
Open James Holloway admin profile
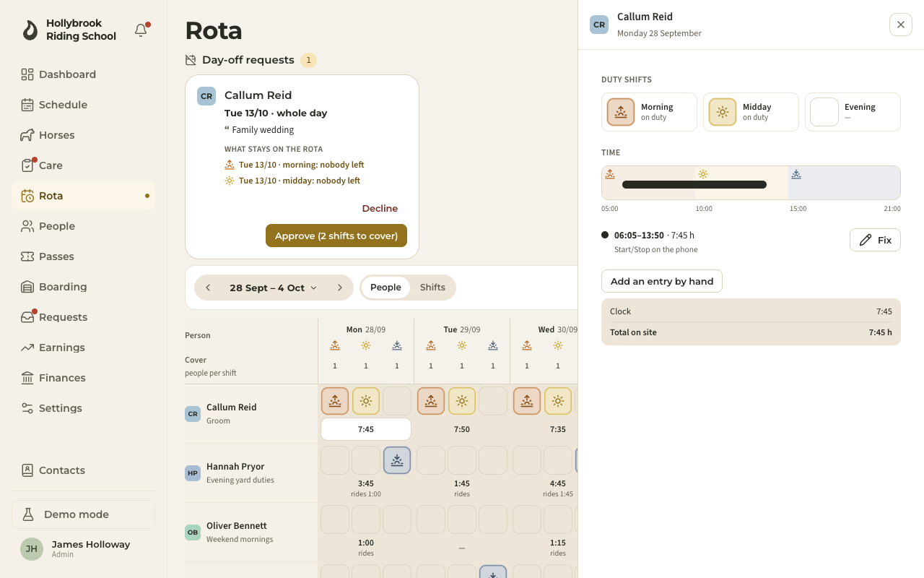(x=83, y=549)
